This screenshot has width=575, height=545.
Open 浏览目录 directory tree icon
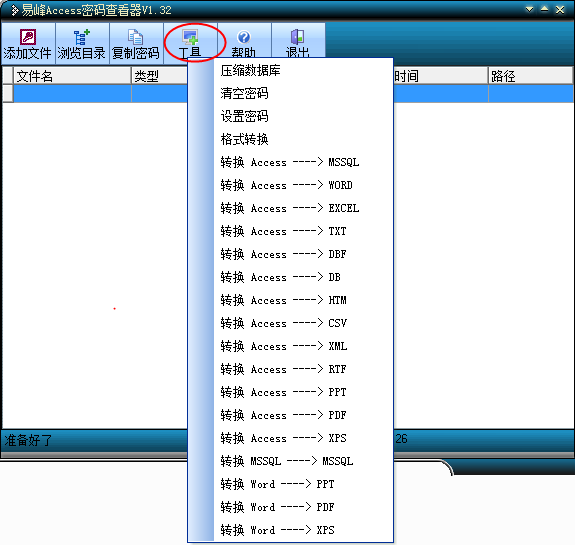(x=81, y=37)
